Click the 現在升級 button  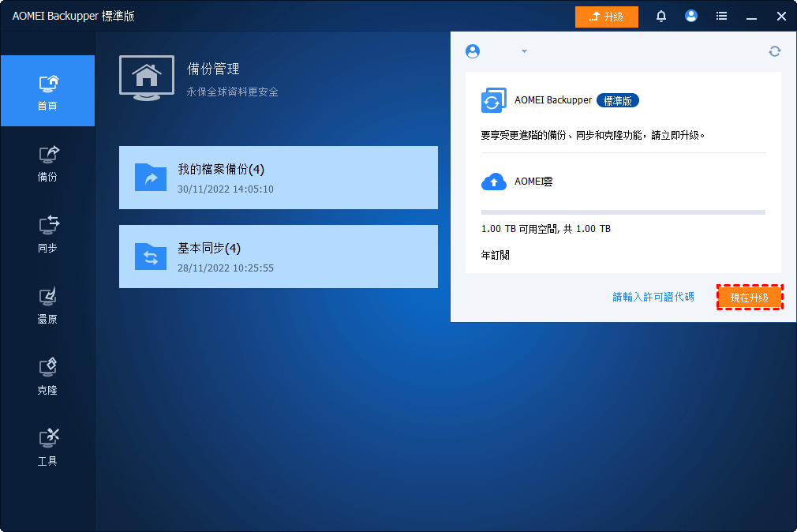tap(749, 298)
